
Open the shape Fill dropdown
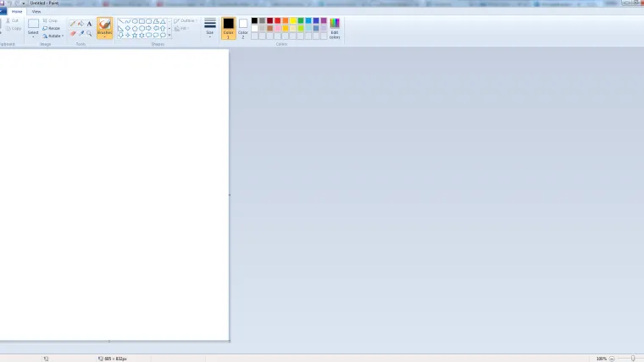pos(181,28)
